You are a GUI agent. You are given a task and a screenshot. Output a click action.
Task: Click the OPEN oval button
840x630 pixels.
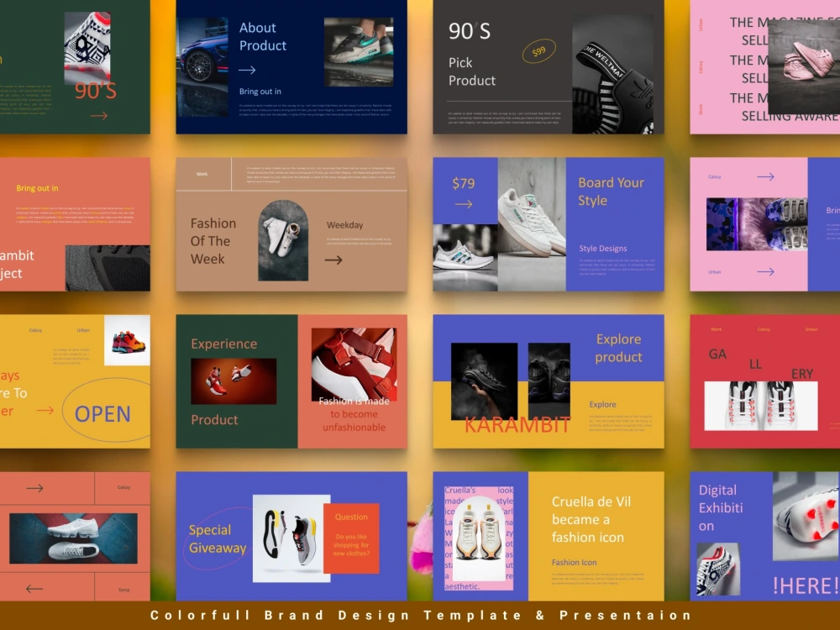coord(106,412)
